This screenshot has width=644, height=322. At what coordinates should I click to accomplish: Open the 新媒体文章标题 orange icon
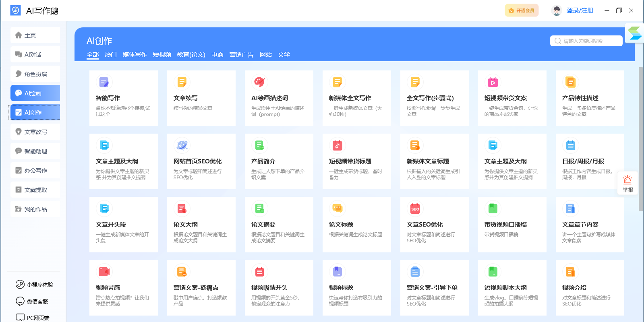[415, 145]
